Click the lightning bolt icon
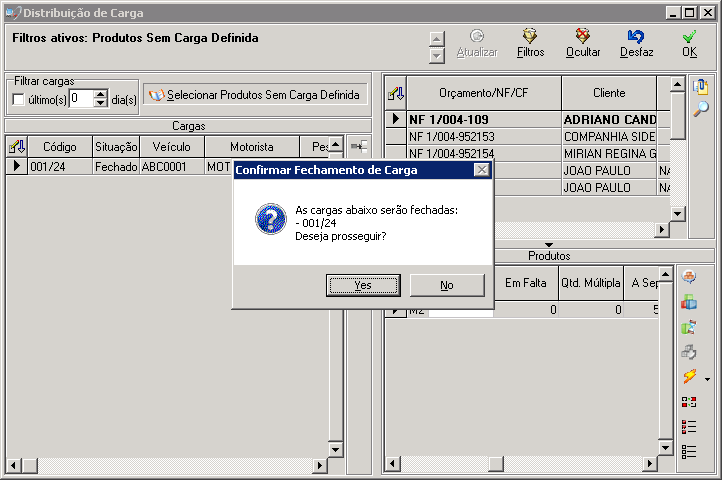This screenshot has width=722, height=480. pos(689,377)
